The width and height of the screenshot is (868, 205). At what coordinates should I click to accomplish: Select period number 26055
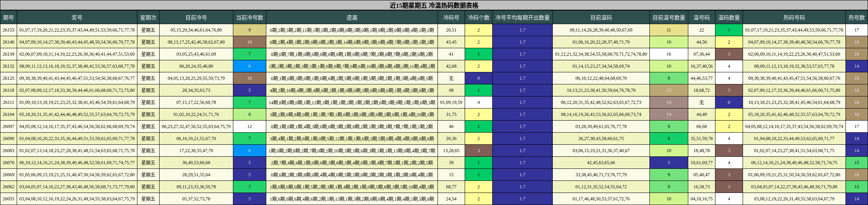[x=9, y=199]
